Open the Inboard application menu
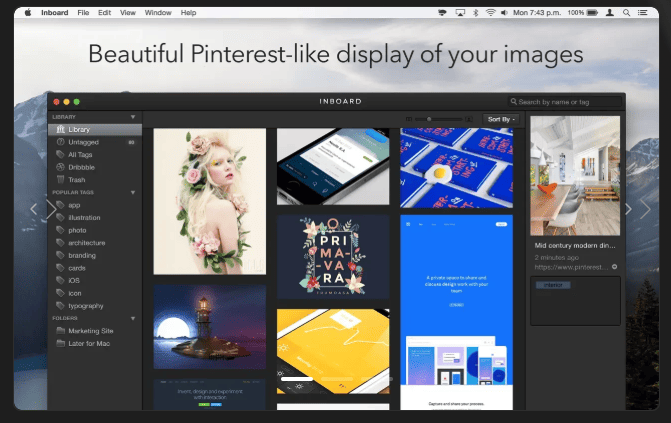 (54, 13)
